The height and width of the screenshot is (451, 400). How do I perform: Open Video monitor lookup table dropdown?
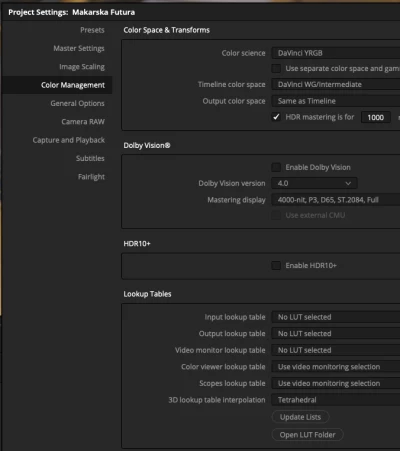coord(336,350)
